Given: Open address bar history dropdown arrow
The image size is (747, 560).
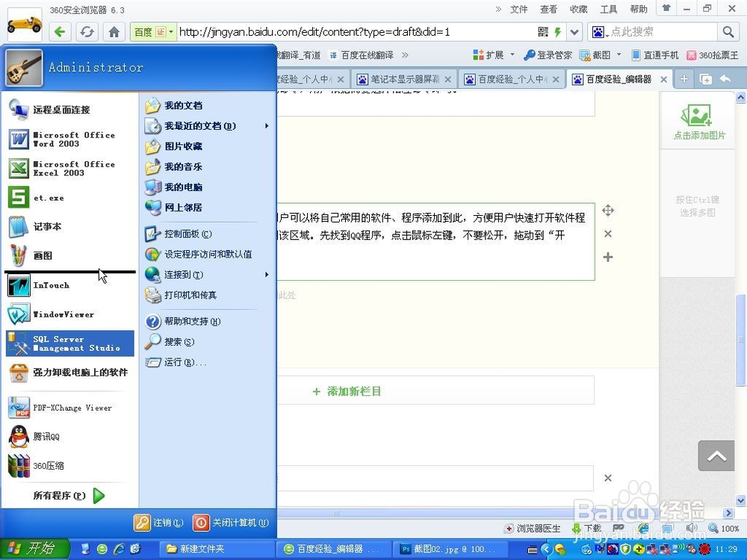Looking at the screenshot, I should click(x=574, y=32).
